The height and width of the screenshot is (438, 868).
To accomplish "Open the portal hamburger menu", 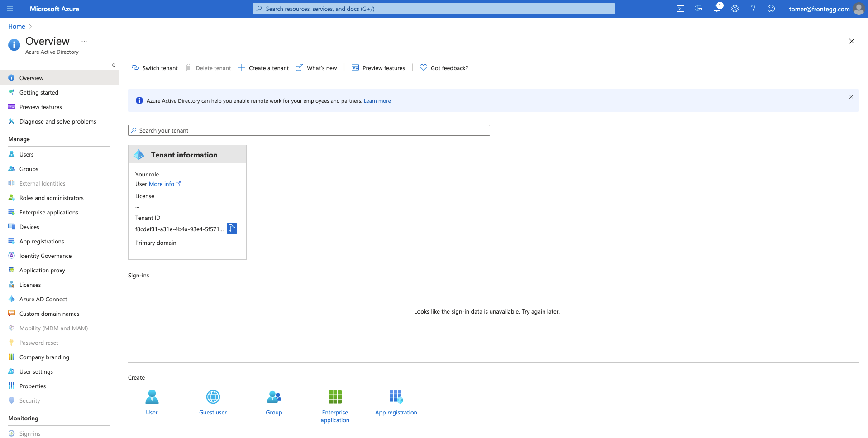I will [x=10, y=9].
